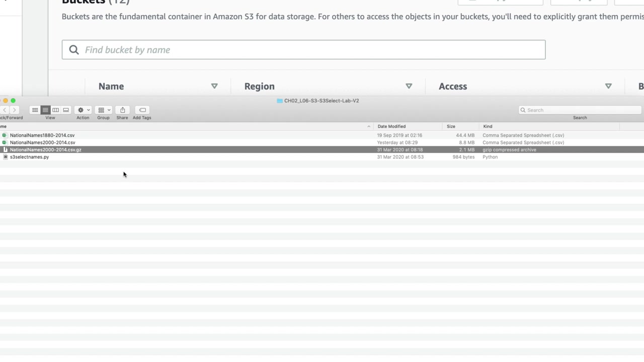The image size is (644, 362).
Task: Switch Finder to list view
Action: [x=45, y=110]
